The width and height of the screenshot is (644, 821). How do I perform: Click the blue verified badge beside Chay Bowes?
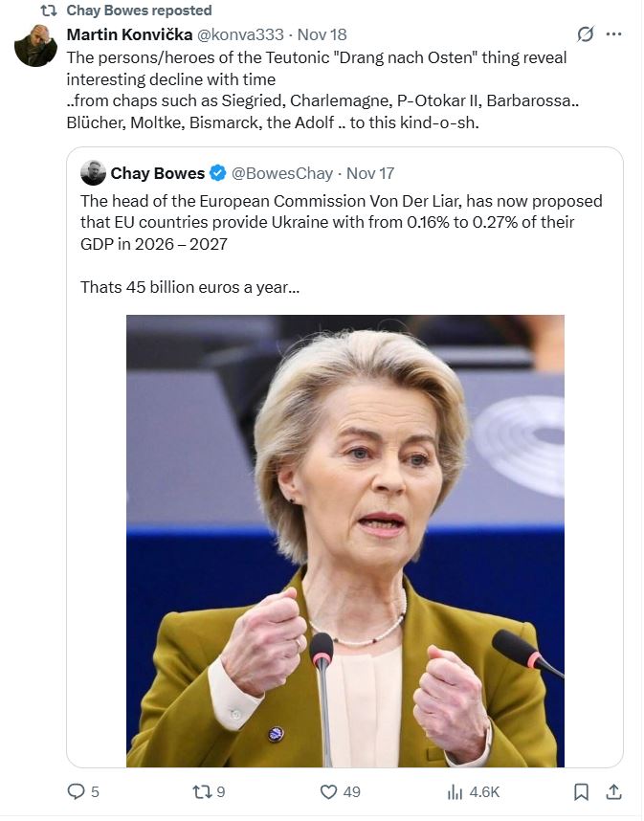click(218, 173)
